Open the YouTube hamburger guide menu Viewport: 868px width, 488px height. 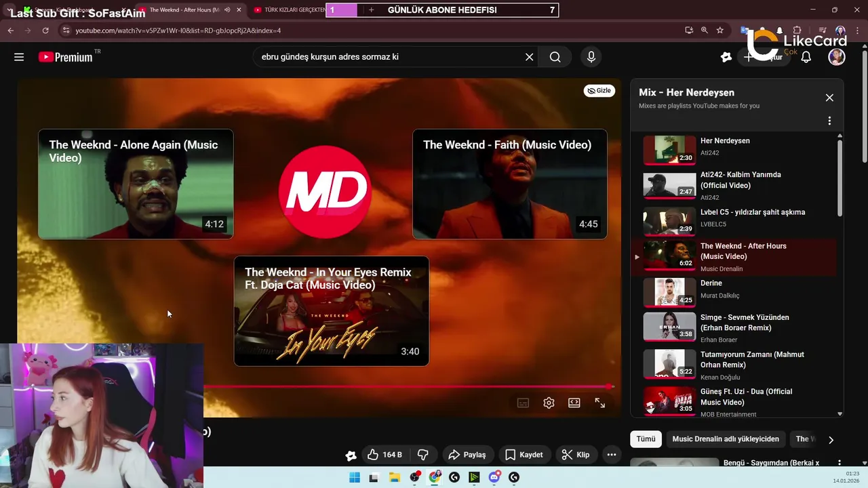point(19,57)
